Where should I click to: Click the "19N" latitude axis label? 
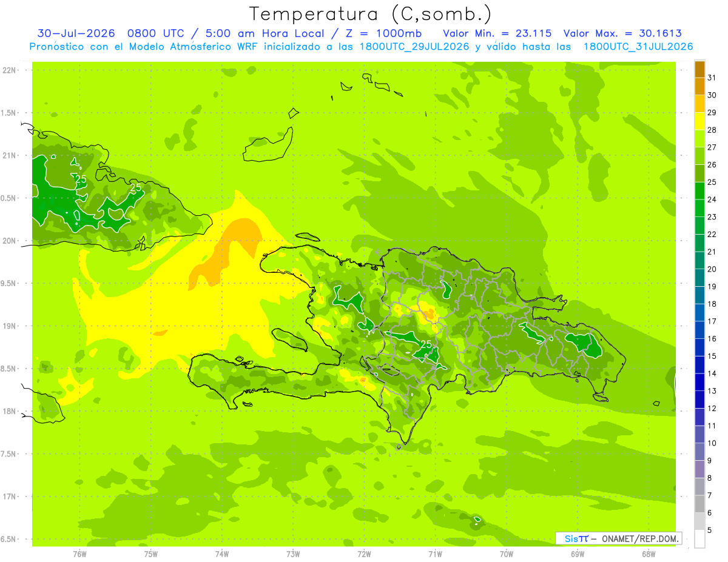click(10, 326)
